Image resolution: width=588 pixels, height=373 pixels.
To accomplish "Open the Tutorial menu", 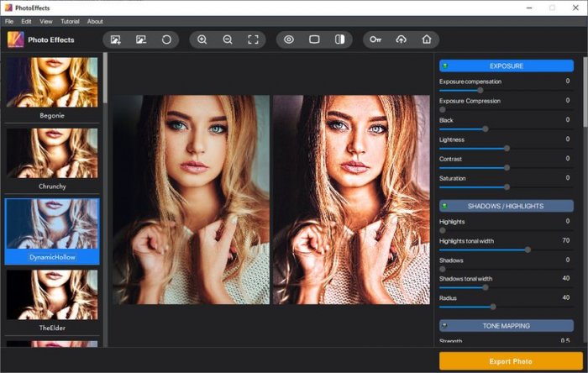I will click(70, 21).
